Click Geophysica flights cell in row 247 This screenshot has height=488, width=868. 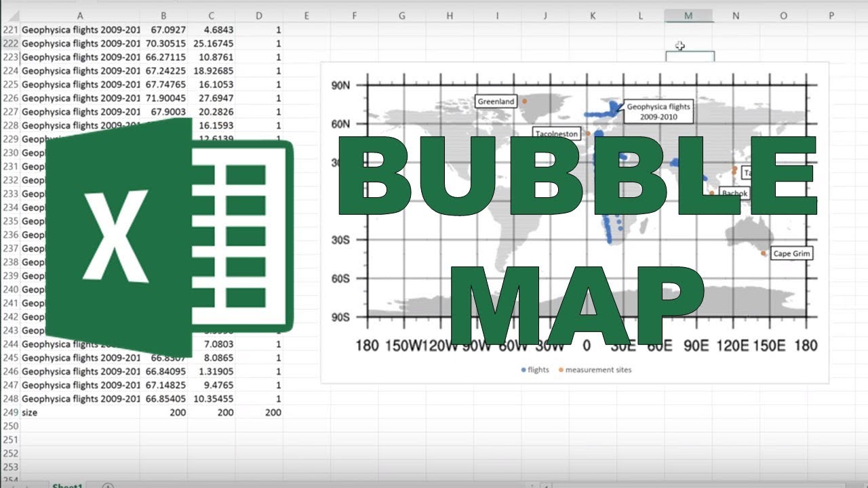click(81, 385)
